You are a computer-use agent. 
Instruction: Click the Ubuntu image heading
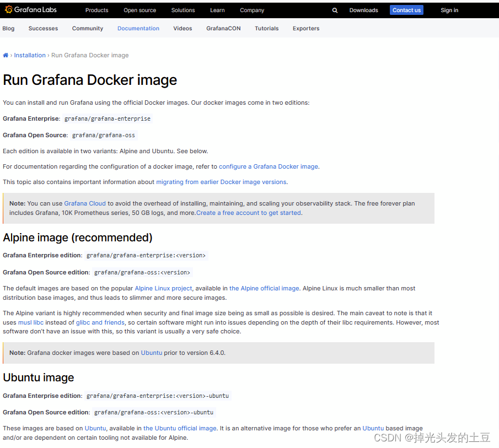[x=39, y=377]
